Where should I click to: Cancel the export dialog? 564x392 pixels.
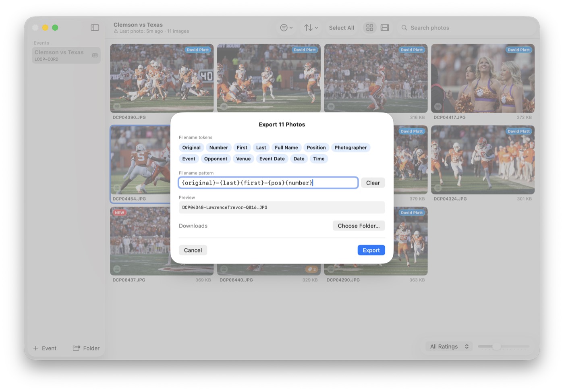(193, 250)
